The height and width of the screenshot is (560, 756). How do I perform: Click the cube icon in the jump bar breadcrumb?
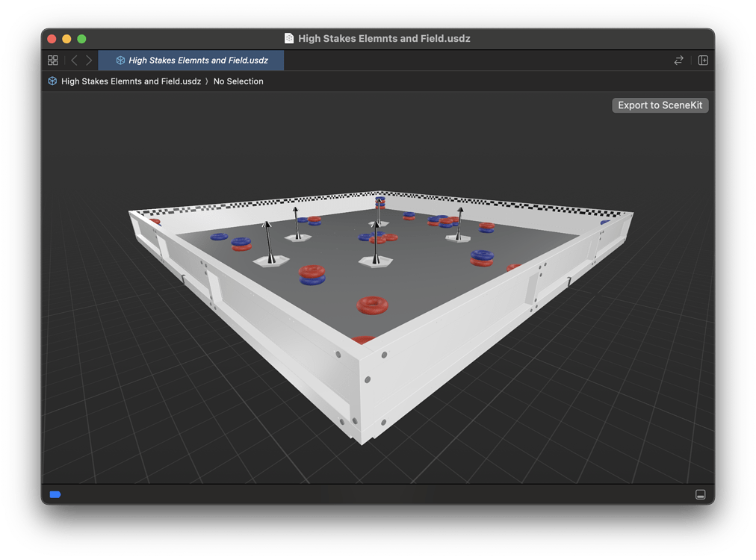point(51,81)
